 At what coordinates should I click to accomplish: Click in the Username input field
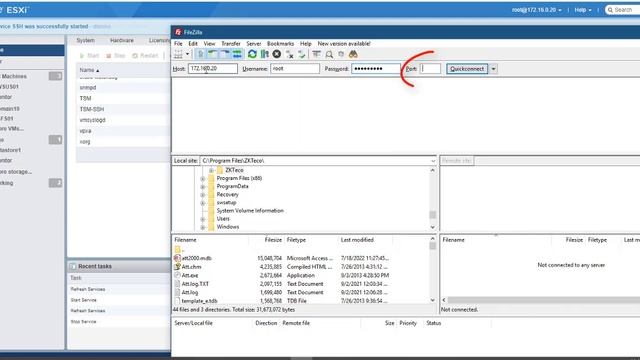click(x=295, y=69)
